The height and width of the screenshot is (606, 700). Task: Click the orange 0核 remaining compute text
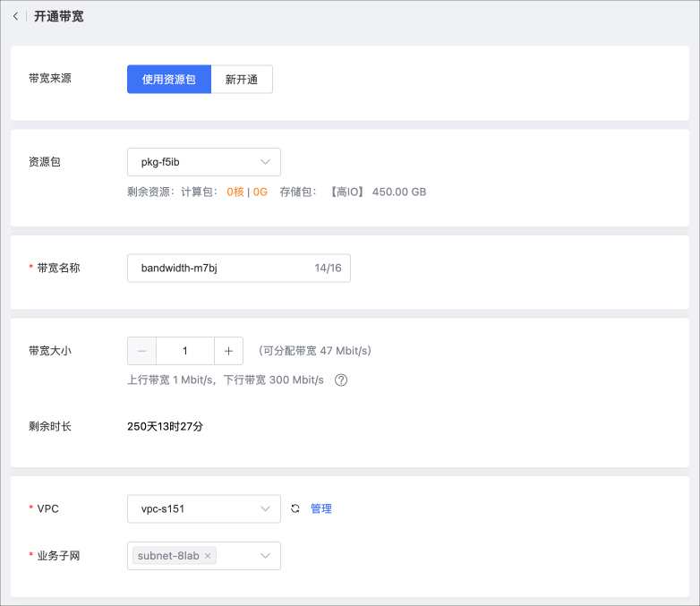click(235, 192)
